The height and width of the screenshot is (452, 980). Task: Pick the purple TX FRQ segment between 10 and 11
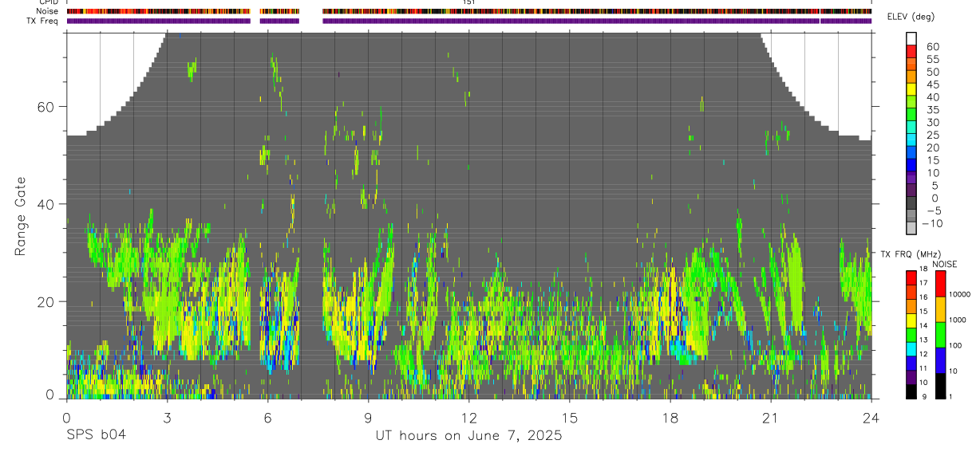click(x=911, y=377)
